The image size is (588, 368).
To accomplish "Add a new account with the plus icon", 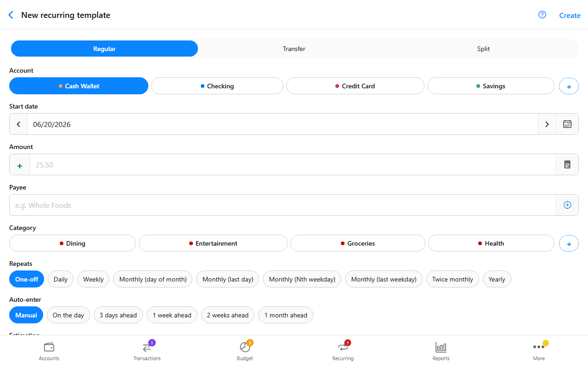I will (569, 86).
